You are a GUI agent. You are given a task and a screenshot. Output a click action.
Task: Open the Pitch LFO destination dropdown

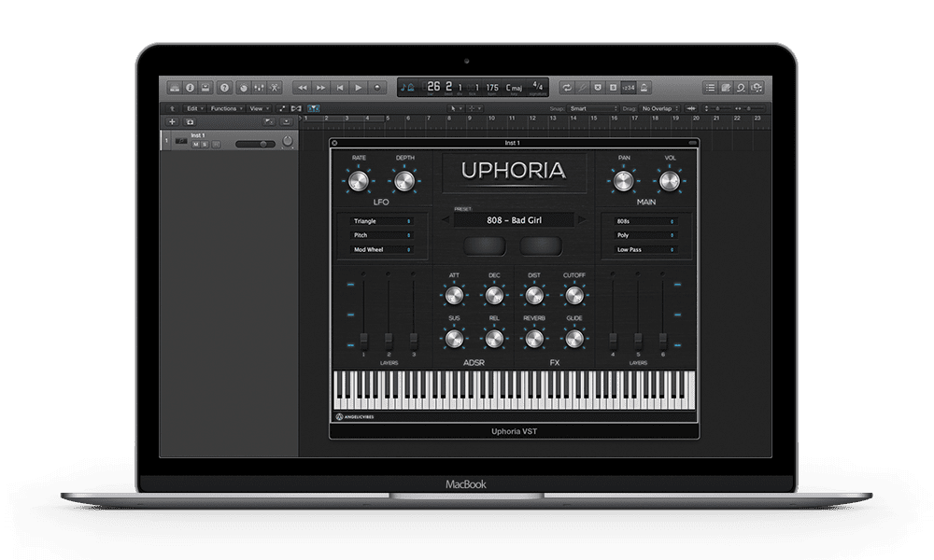tap(382, 235)
